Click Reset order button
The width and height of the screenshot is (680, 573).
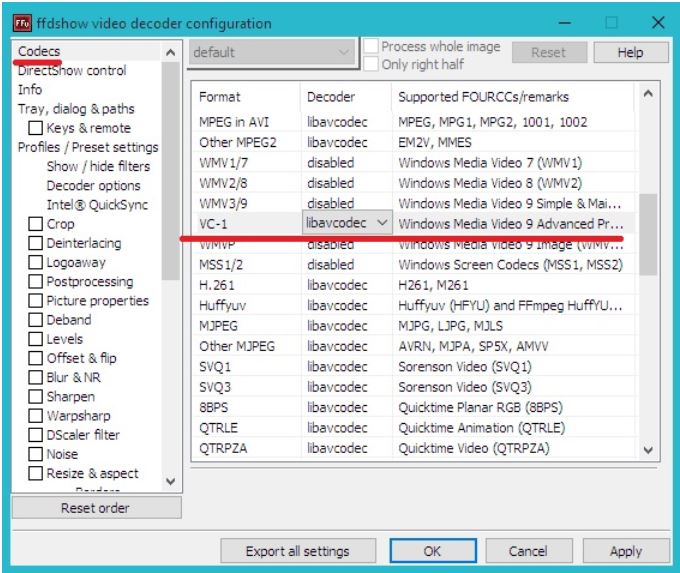click(96, 508)
